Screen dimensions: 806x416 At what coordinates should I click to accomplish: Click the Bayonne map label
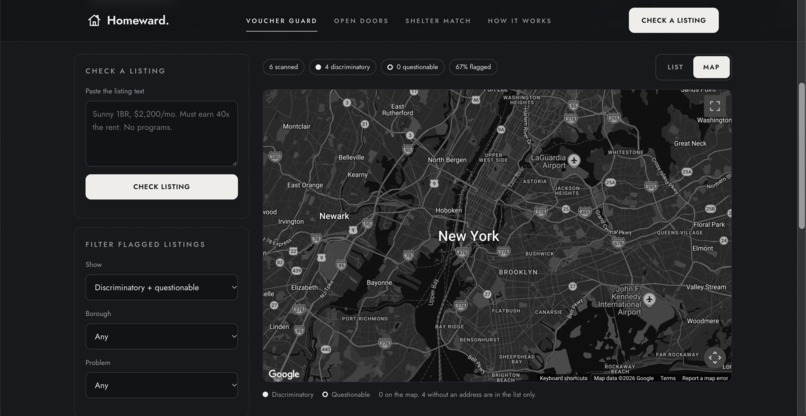[x=379, y=283]
